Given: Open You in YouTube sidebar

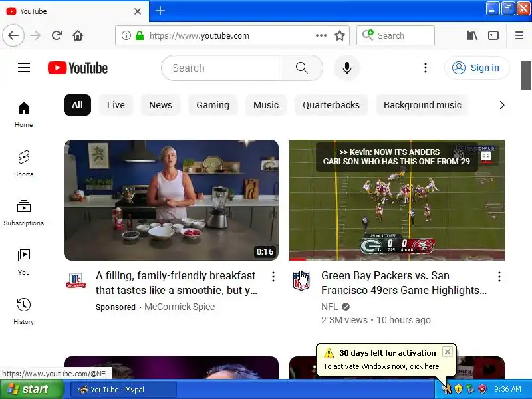Looking at the screenshot, I should (24, 262).
